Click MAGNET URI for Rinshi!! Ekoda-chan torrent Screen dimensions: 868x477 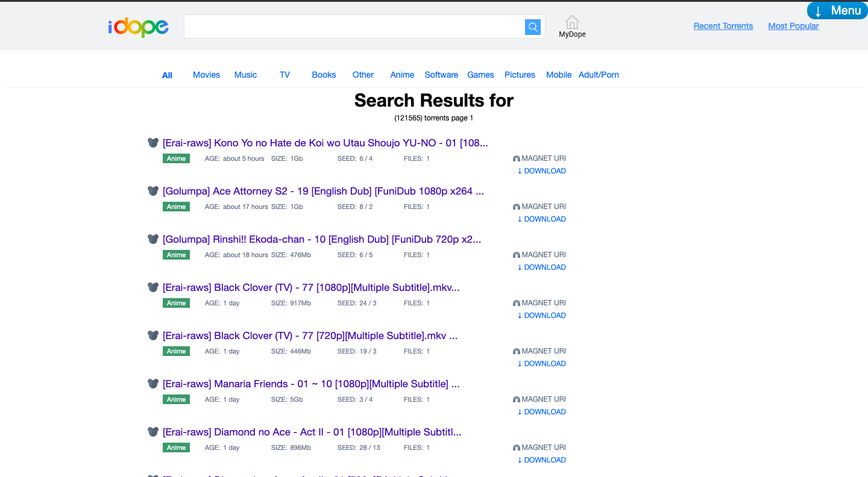pos(539,255)
